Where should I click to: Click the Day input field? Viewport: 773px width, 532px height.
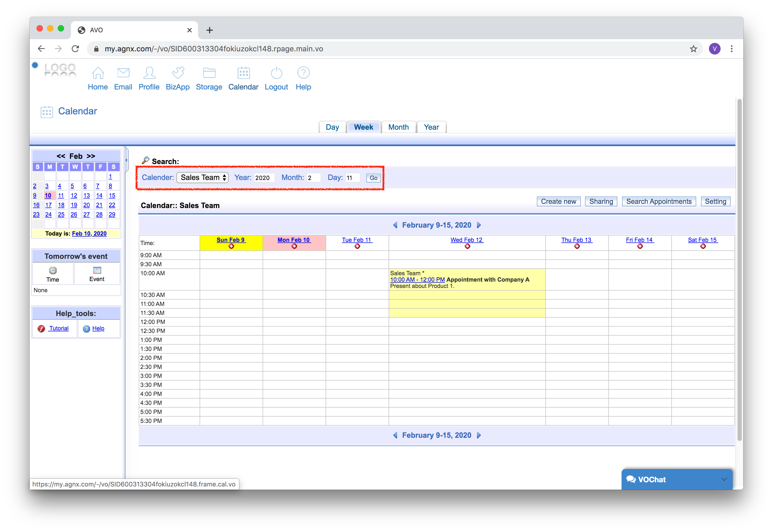[x=352, y=178]
